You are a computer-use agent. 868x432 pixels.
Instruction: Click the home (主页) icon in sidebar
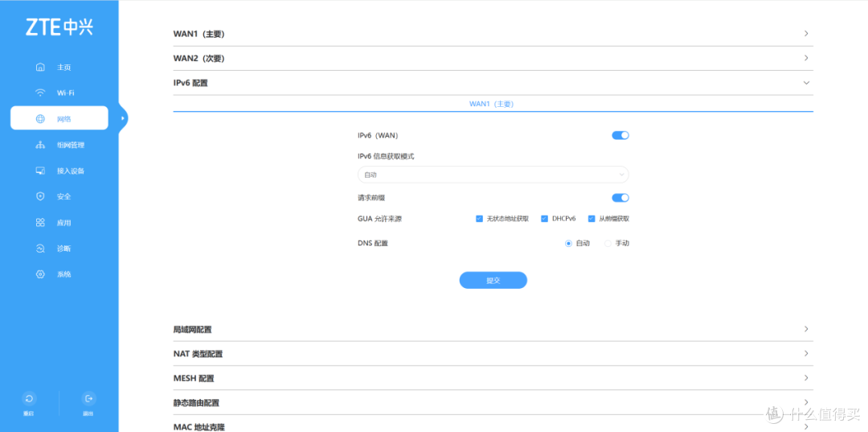point(40,67)
